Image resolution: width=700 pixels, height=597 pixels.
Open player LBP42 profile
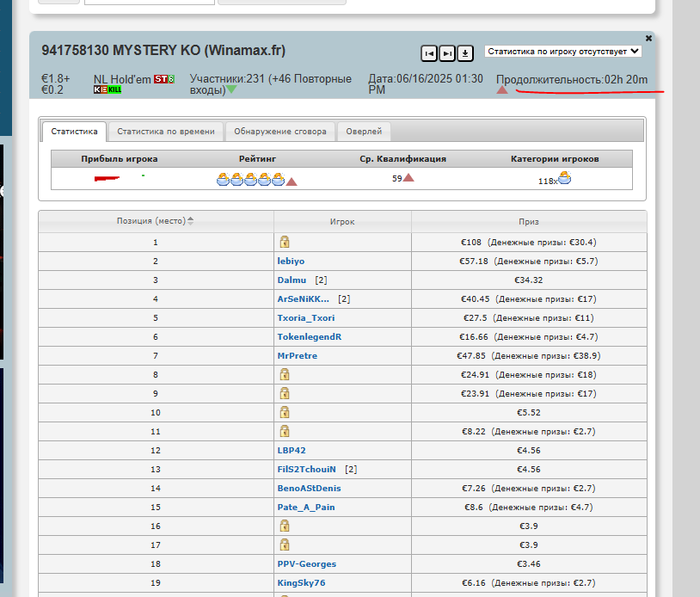292,451
